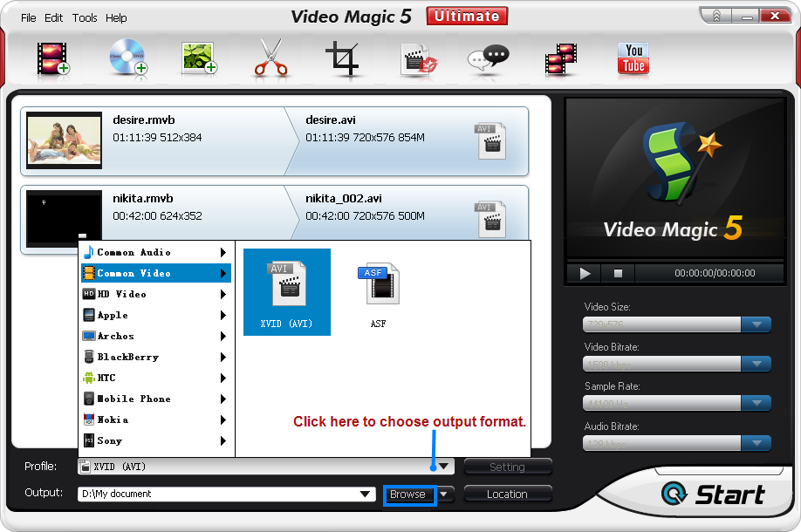Click AVI format icon for desire.avi

[491, 141]
